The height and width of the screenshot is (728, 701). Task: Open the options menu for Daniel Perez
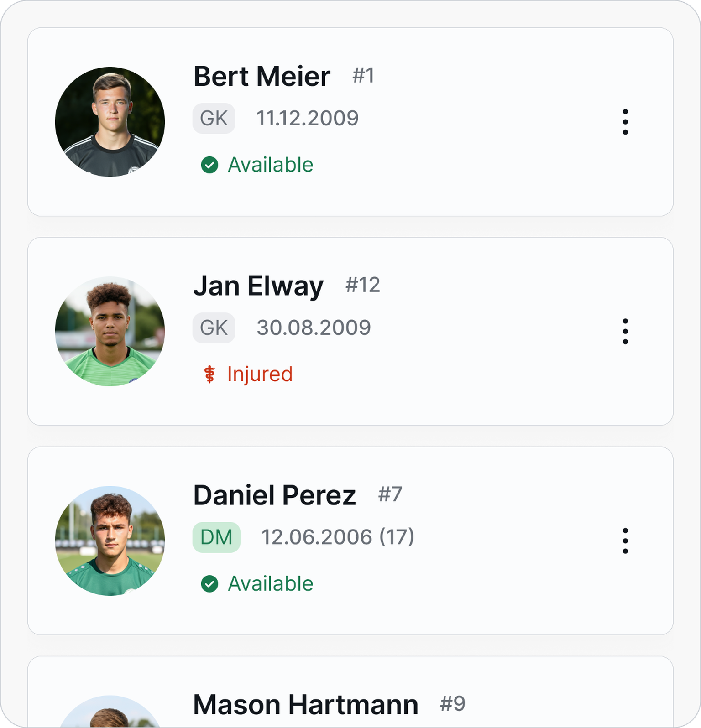(x=625, y=541)
